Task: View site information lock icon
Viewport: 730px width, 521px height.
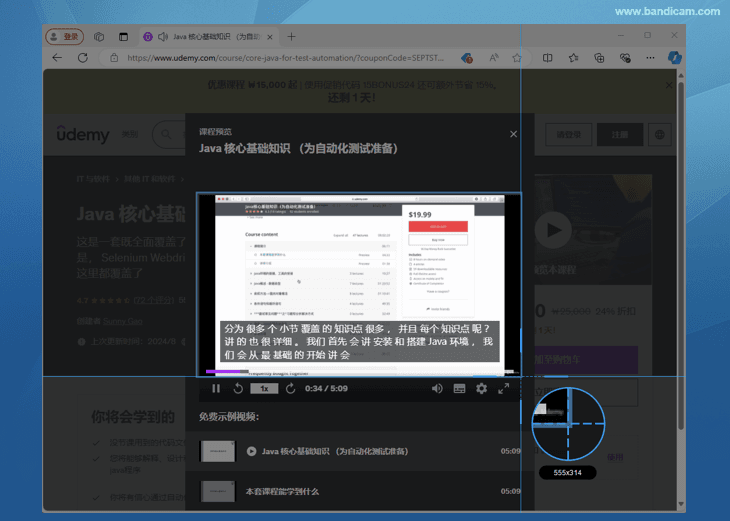Action: click(114, 58)
